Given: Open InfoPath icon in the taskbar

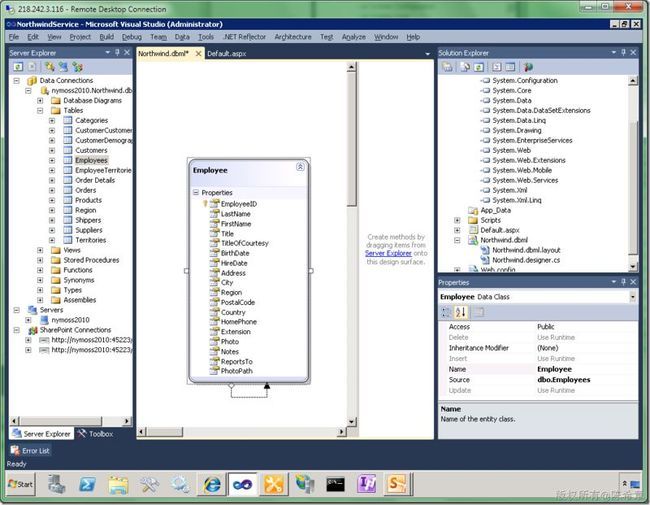Looking at the screenshot, I should (366, 483).
